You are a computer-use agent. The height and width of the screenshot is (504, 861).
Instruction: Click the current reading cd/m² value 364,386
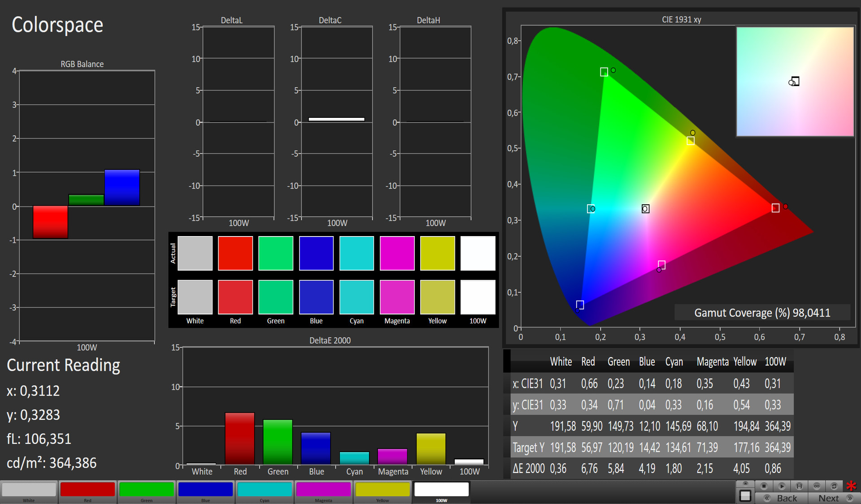click(x=73, y=463)
